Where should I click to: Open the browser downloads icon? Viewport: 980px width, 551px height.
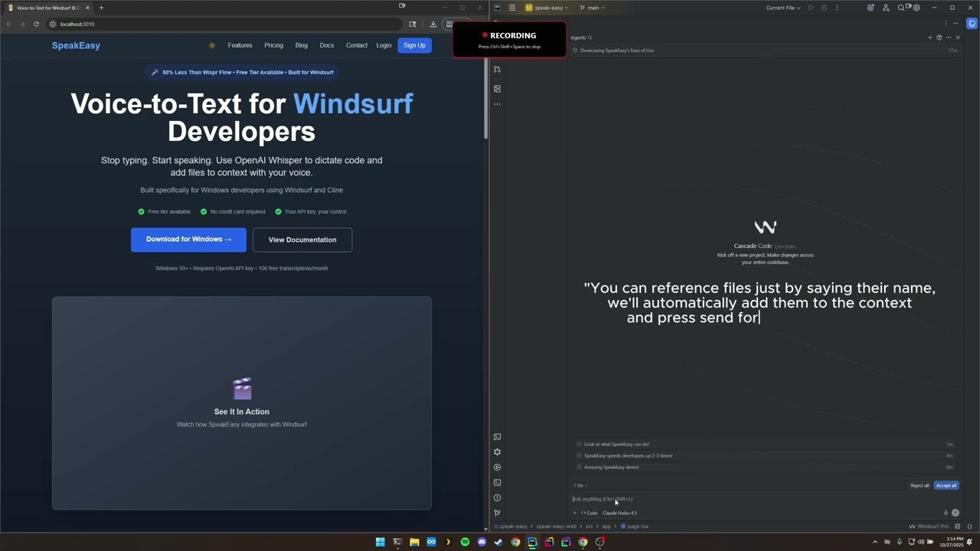coord(433,24)
